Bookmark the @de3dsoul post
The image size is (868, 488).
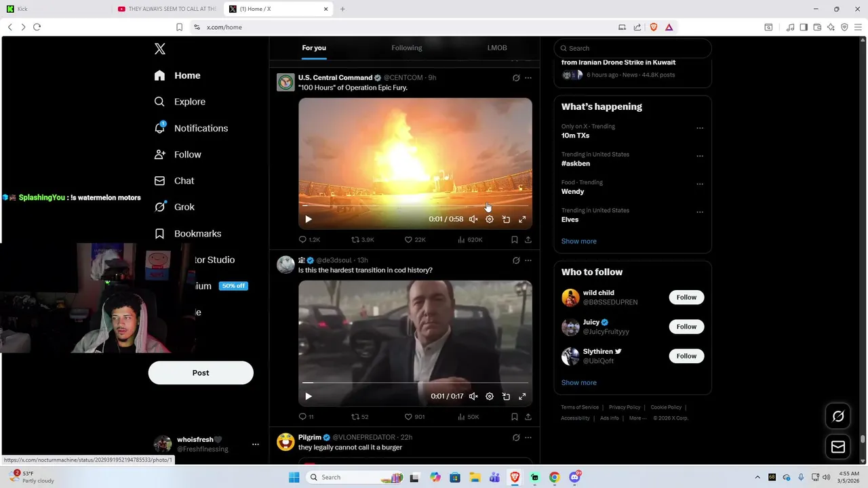tap(514, 417)
